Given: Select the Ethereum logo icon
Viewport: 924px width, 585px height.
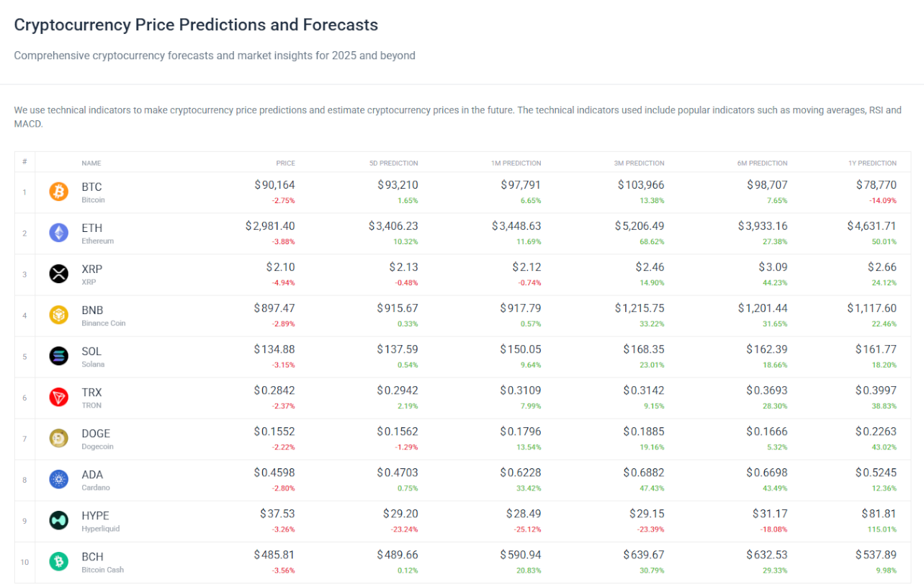Looking at the screenshot, I should click(58, 233).
